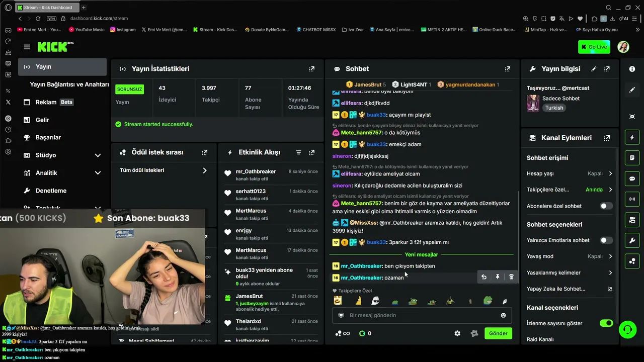The height and width of the screenshot is (362, 644).
Task: Open the emoji picker in the message box
Action: (x=503, y=315)
